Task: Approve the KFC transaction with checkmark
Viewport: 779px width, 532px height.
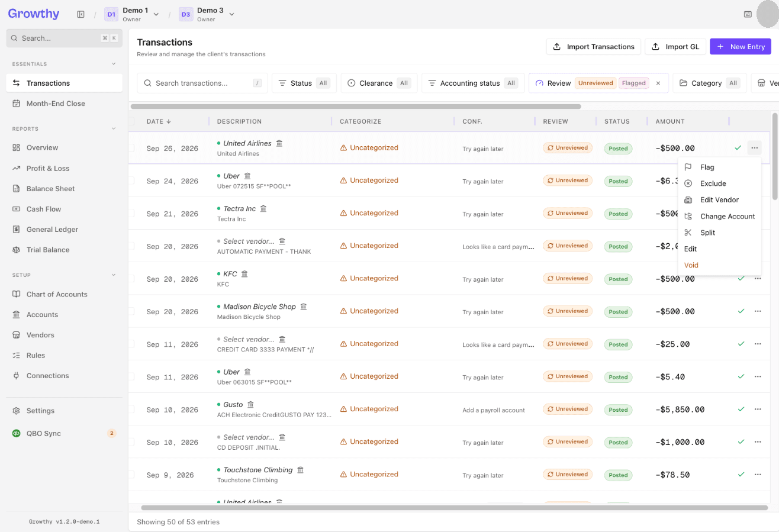Action: click(741, 278)
